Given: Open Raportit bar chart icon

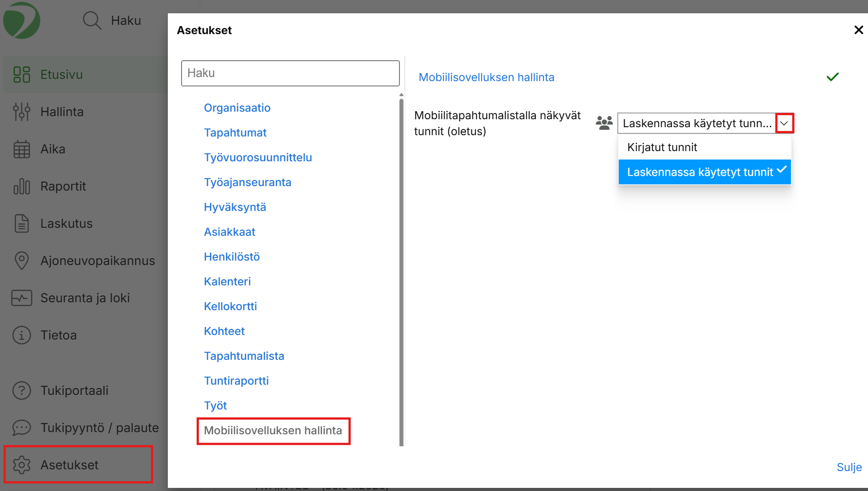Looking at the screenshot, I should (x=21, y=187).
